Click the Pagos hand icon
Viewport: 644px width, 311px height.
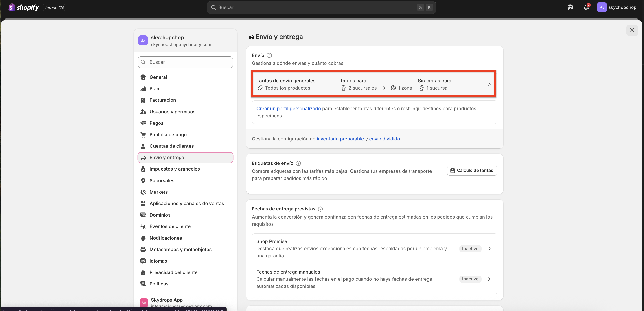(x=143, y=123)
